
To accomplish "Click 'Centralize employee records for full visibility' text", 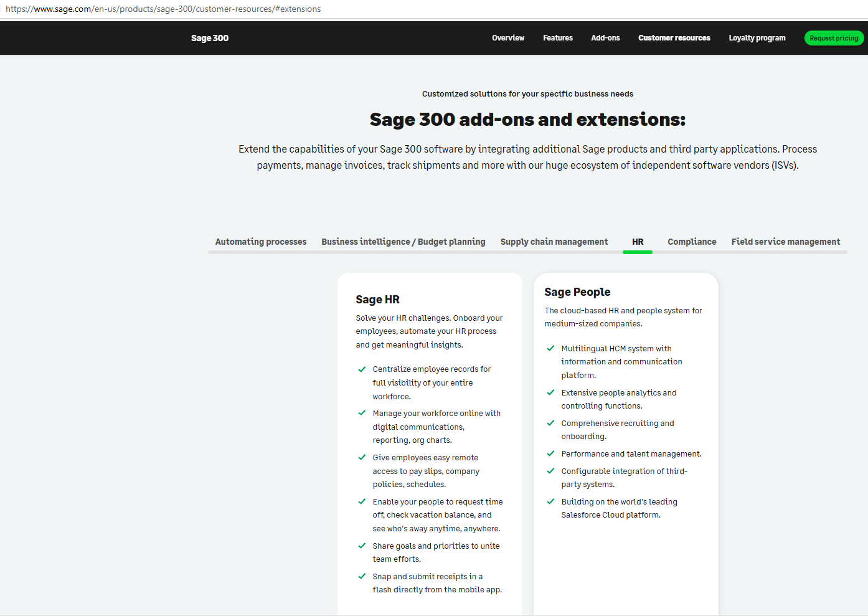I will click(x=432, y=383).
